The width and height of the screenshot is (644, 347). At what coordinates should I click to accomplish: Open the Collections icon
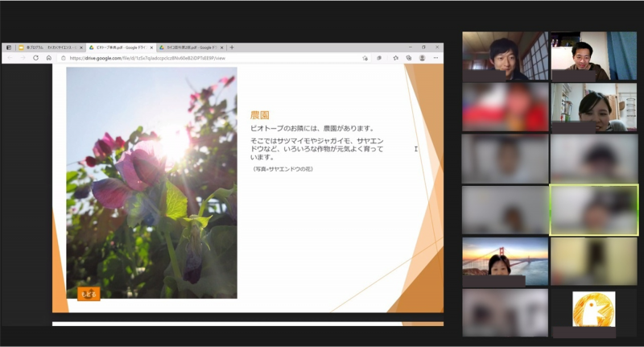(x=409, y=58)
